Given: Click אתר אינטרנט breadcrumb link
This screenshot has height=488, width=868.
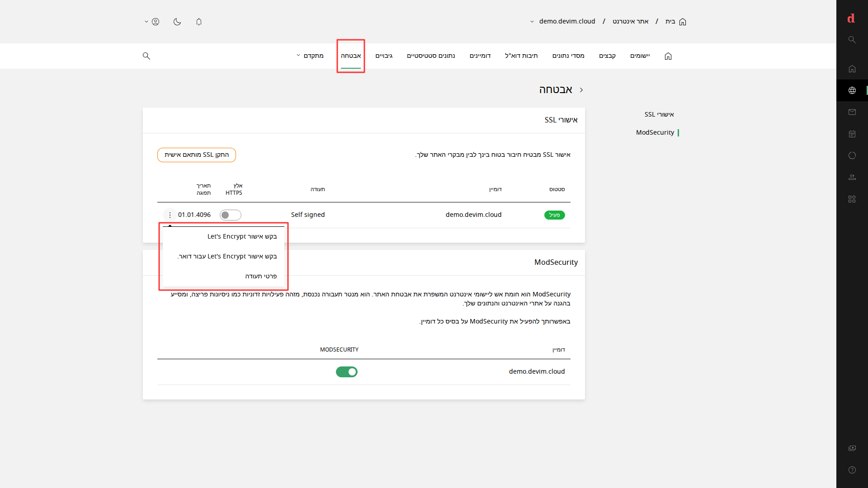Looking at the screenshot, I should coord(631,22).
